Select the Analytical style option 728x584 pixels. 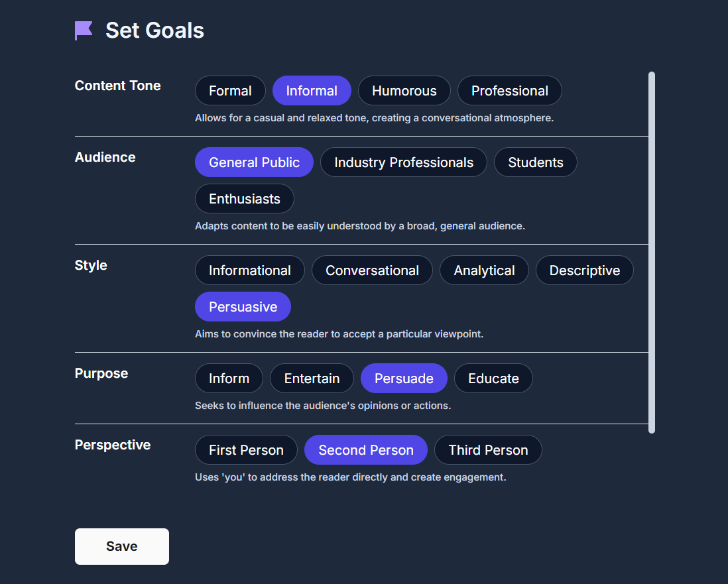[484, 270]
